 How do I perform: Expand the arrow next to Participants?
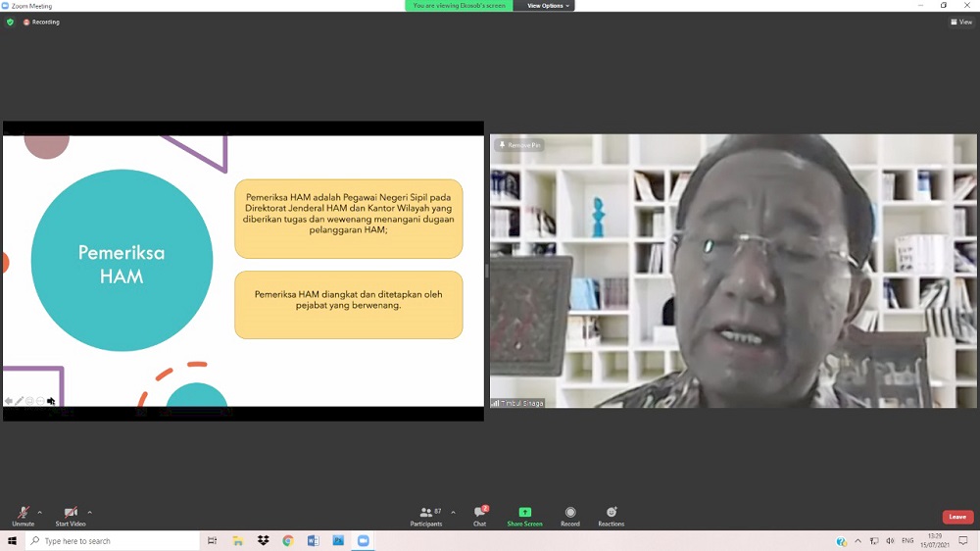(x=453, y=512)
